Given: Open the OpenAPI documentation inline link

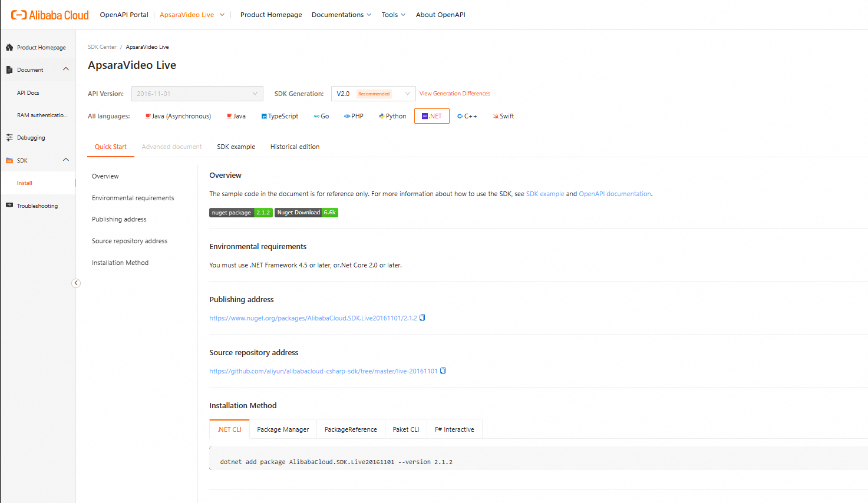Looking at the screenshot, I should 615,194.
